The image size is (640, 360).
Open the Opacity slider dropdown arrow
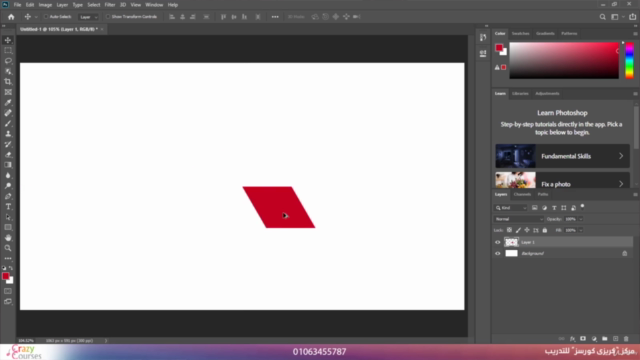pyautogui.click(x=580, y=219)
